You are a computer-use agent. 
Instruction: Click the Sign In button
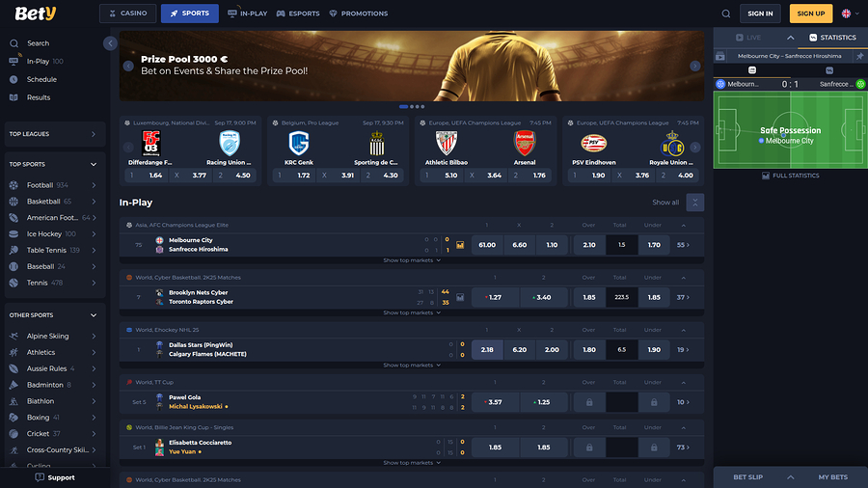click(x=760, y=14)
